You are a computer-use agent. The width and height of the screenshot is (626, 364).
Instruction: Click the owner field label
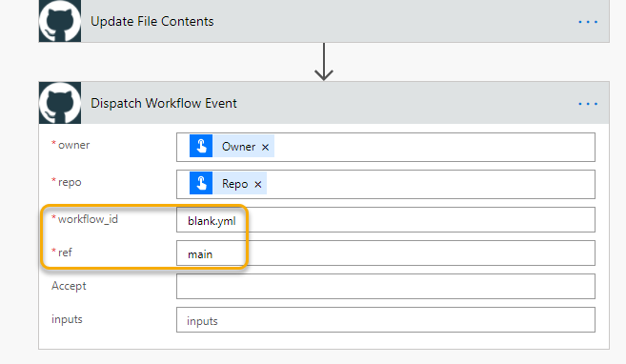pos(74,145)
